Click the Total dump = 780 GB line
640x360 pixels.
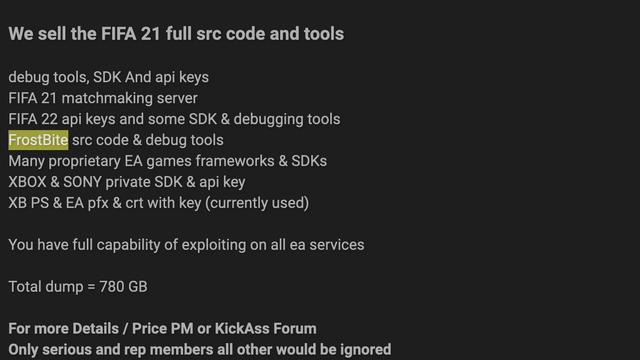click(78, 287)
